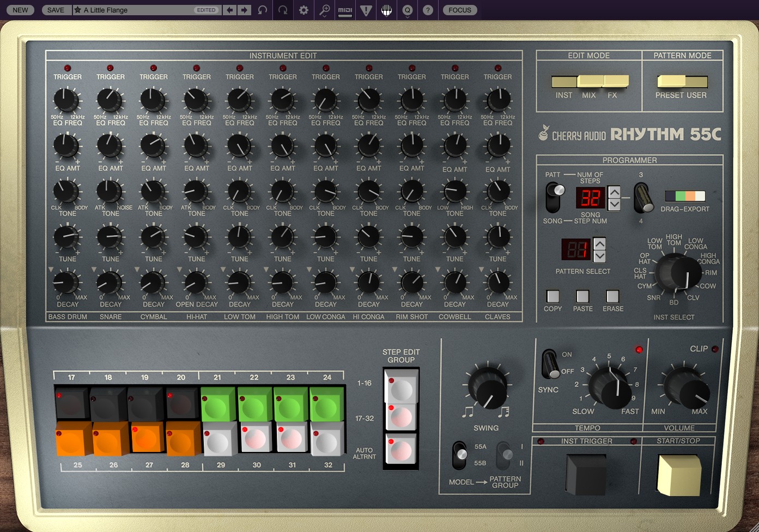
Task: Select step edit group 17-32
Action: 402,417
